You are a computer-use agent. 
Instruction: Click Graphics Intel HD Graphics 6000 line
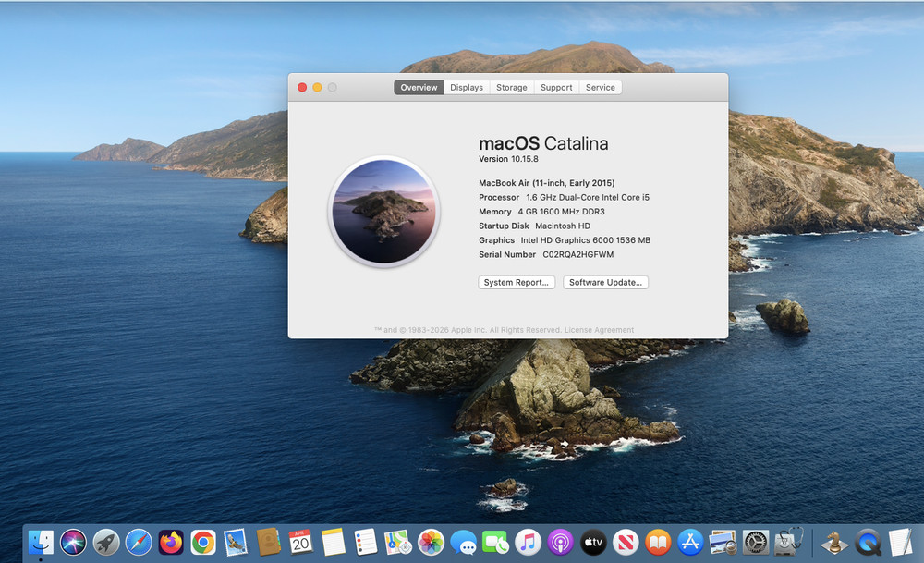click(x=565, y=240)
